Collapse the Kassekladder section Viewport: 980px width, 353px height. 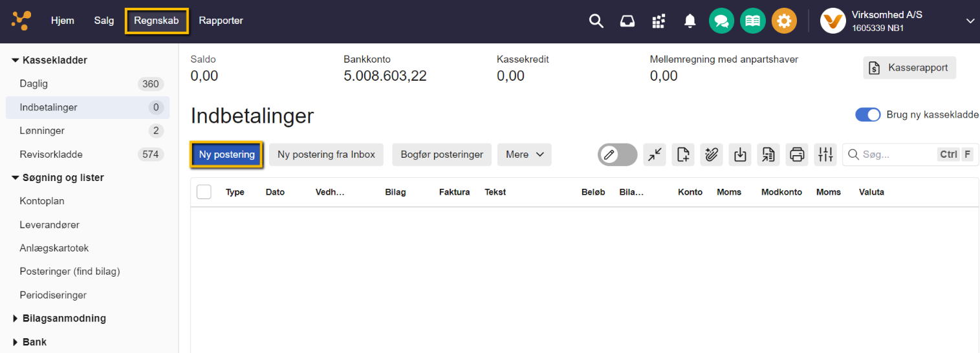[x=54, y=60]
